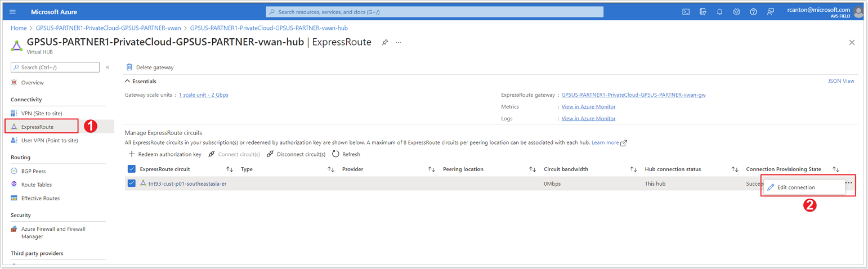Screen dimensions: 868x269
Task: Click the 1 scale unit - 2 Gbps link
Action: click(204, 95)
